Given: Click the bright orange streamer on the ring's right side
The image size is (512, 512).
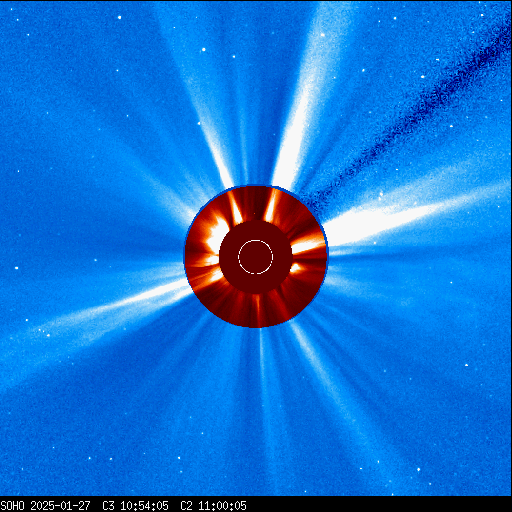Looking at the screenshot, I should [308, 245].
